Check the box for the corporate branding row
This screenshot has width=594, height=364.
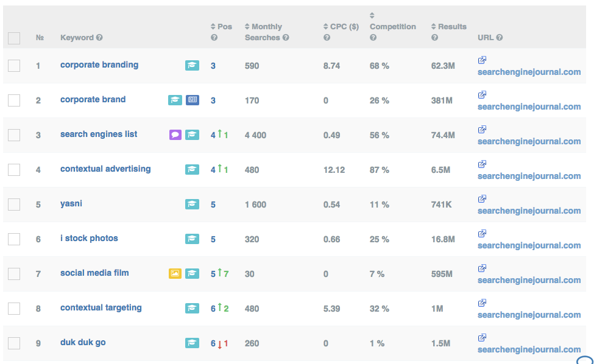pos(14,66)
